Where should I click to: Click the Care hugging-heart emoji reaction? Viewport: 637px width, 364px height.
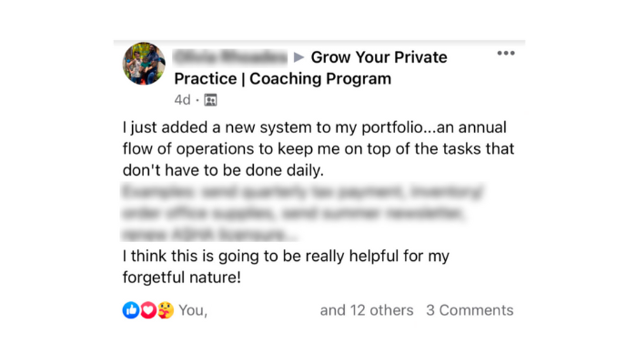pyautogui.click(x=166, y=310)
